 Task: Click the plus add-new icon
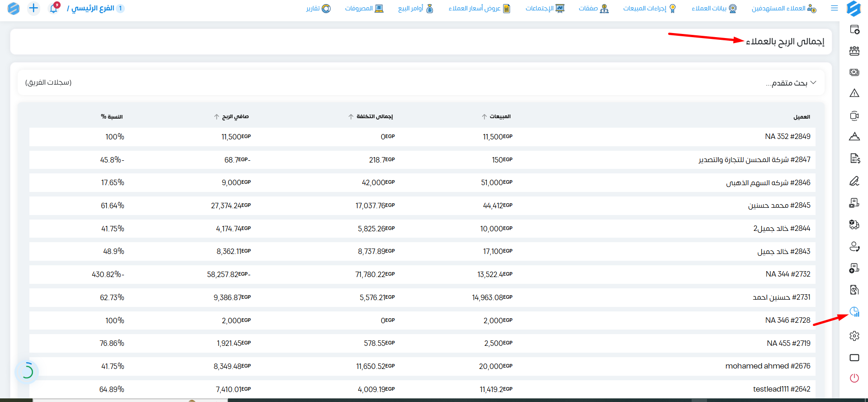pyautogui.click(x=33, y=8)
